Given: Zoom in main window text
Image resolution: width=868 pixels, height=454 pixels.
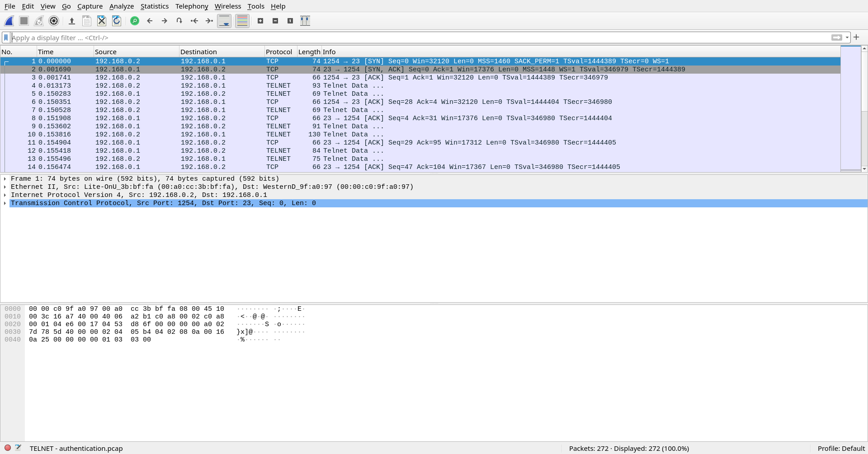Looking at the screenshot, I should click(x=260, y=21).
